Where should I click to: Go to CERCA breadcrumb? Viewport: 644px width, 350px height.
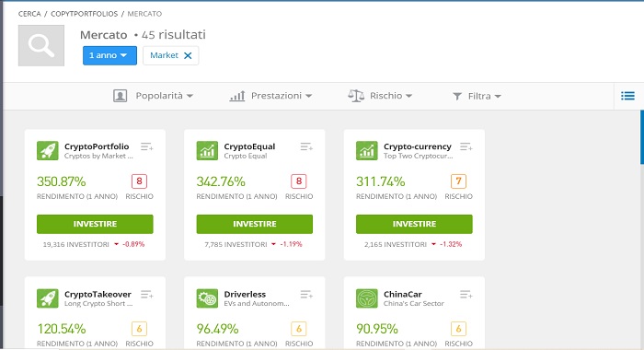(x=29, y=14)
